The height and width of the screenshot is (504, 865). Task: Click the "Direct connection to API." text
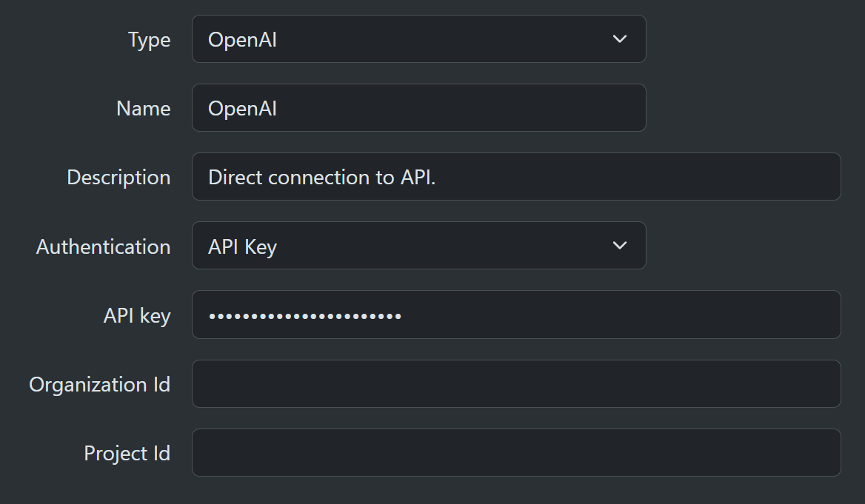tap(321, 178)
